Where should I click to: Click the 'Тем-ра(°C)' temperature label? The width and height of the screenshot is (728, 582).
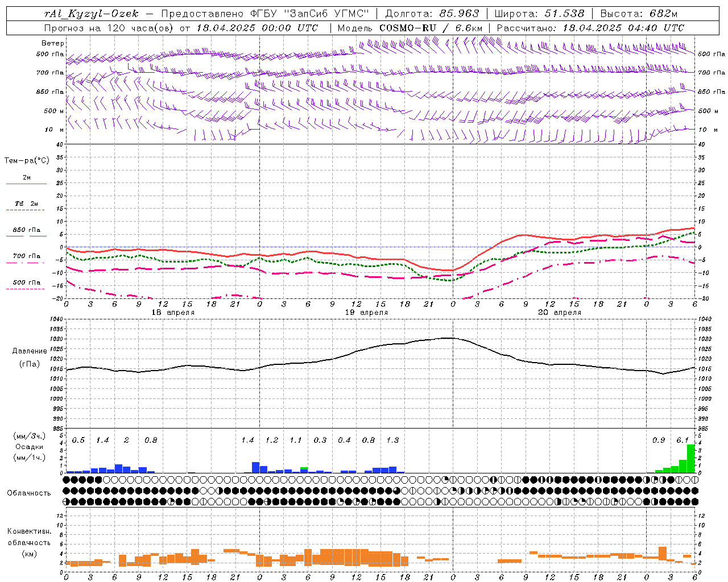(x=27, y=161)
